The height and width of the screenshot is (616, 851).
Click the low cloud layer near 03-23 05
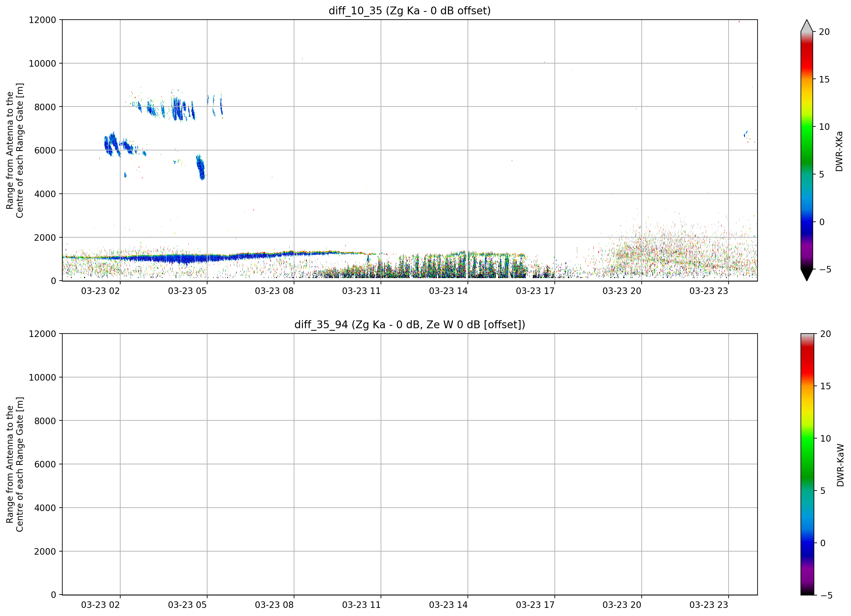(188, 258)
